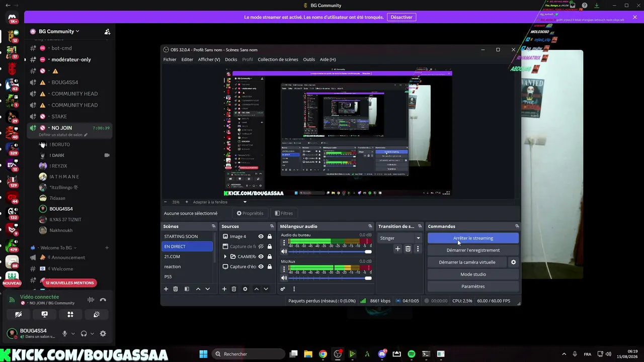Open Audio du bureau track options menu

[x=284, y=242]
